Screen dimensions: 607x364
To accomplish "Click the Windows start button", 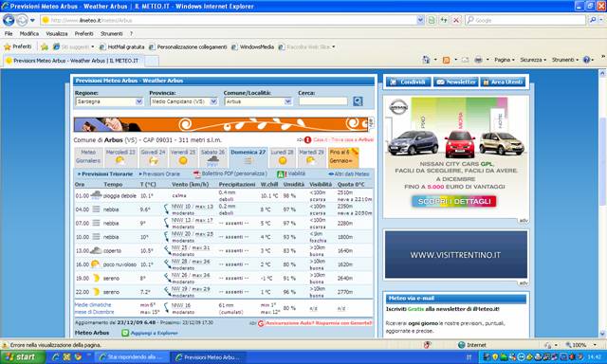I will coord(23,357).
